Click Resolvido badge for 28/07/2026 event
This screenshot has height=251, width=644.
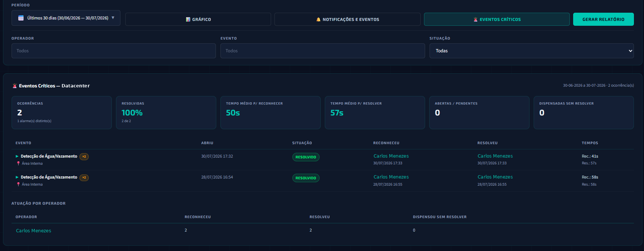coord(306,178)
